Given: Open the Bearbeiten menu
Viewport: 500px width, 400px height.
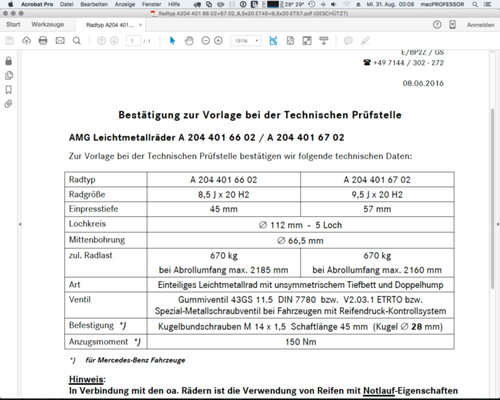Looking at the screenshot, I should click(x=94, y=4).
